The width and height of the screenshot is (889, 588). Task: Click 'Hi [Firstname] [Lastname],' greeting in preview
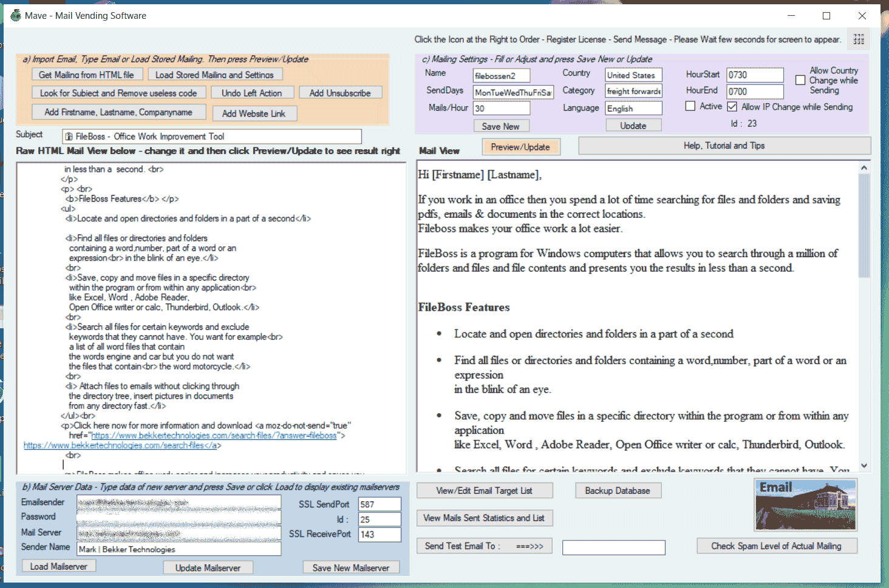[480, 175]
